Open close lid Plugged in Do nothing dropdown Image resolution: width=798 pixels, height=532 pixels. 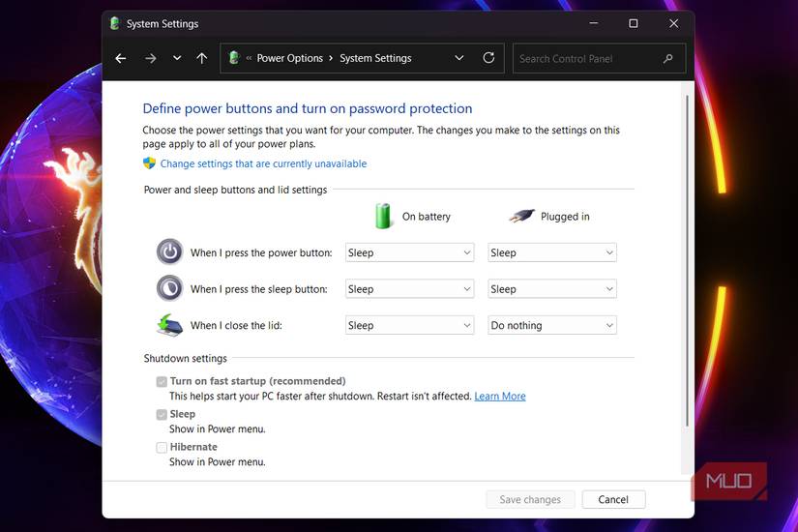[552, 325]
